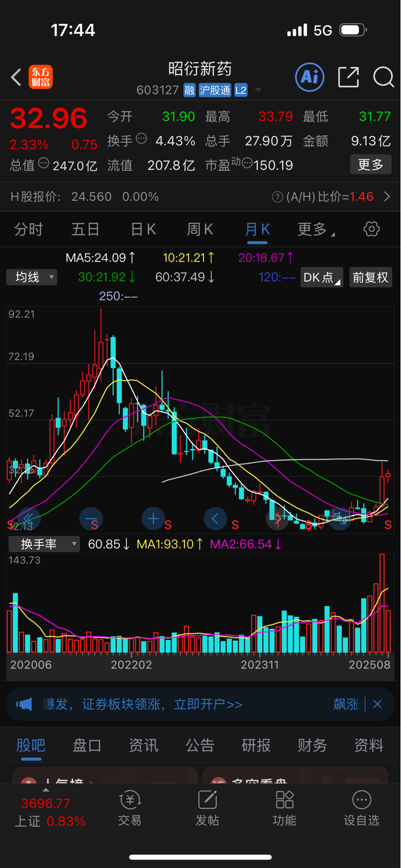Tap the 市盈 info bubble icon
Viewport: 401px width, 868px height.
247,163
